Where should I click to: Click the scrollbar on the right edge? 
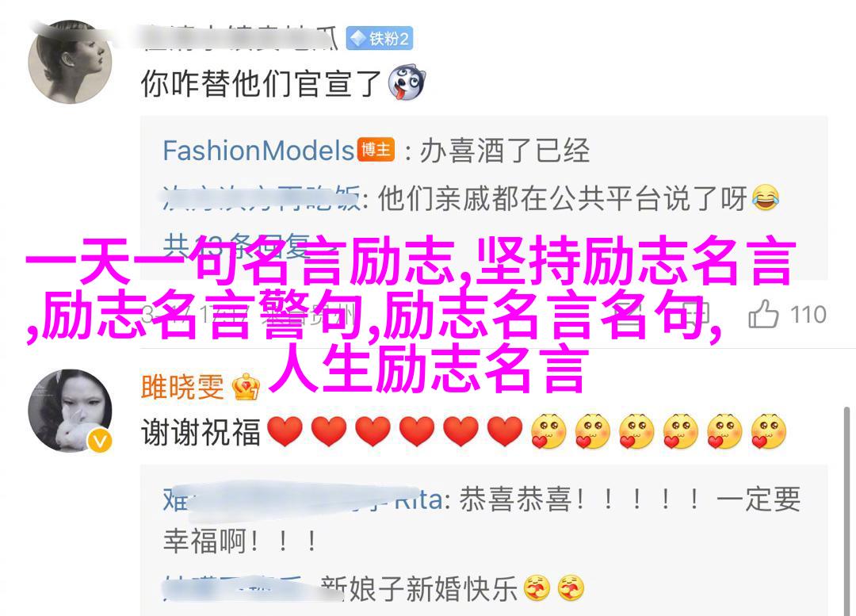click(x=846, y=510)
